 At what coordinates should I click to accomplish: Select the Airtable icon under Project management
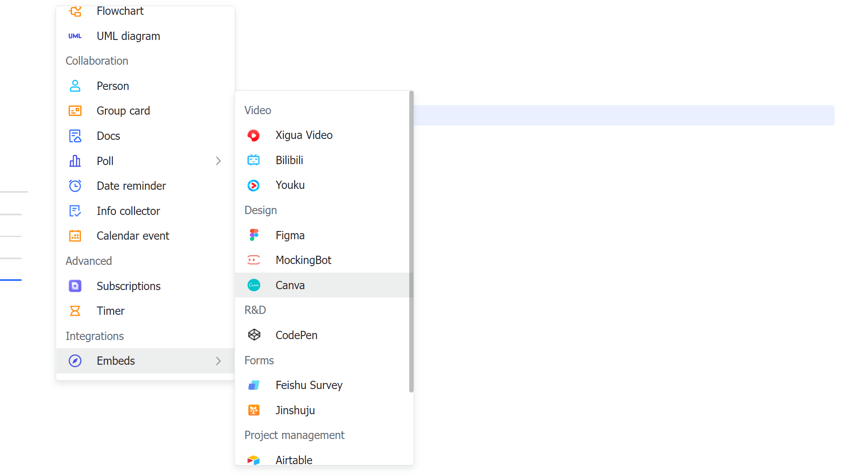coord(254,460)
